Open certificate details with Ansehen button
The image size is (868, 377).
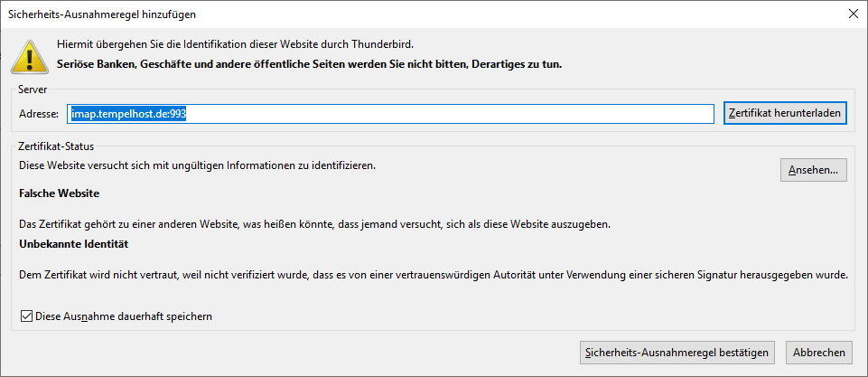point(813,170)
